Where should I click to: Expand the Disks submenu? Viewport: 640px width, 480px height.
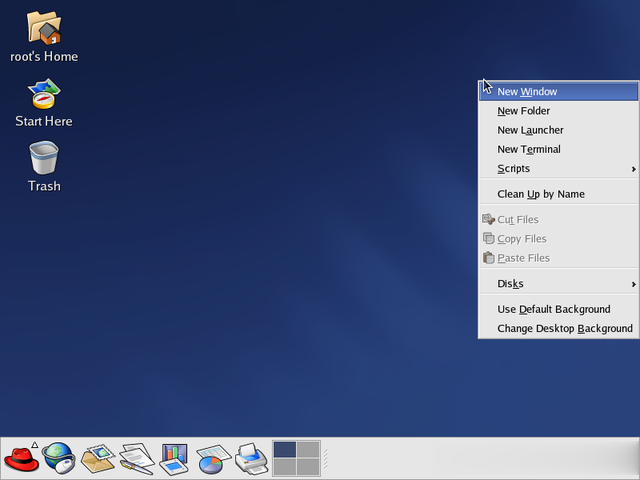pos(558,283)
